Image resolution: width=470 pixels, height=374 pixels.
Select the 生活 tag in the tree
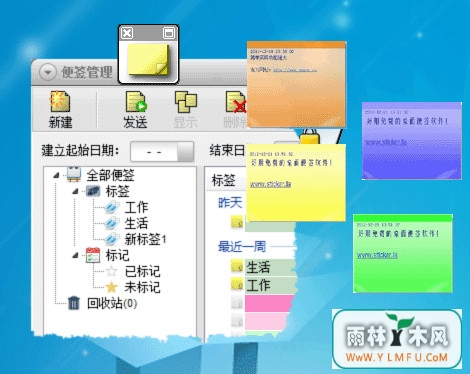click(136, 223)
